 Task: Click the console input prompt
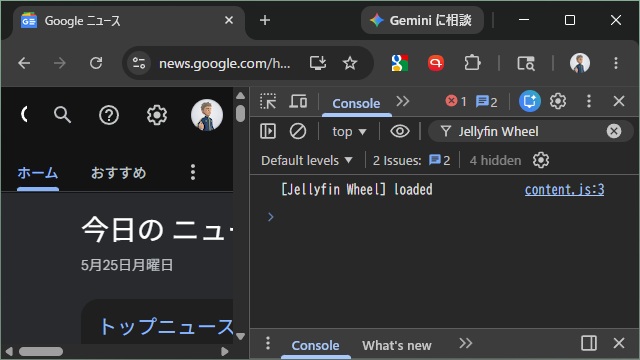[x=445, y=217]
